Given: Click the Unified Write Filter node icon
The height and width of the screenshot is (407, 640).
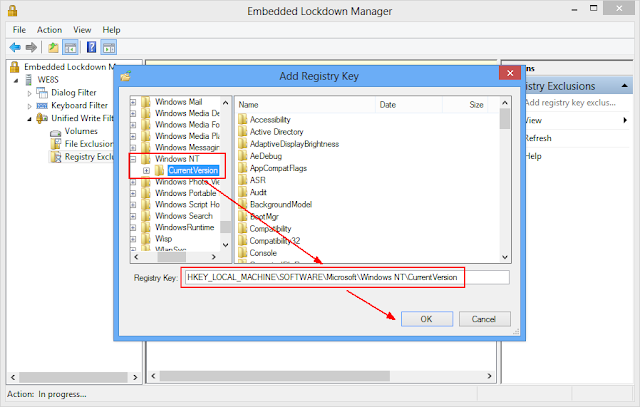Looking at the screenshot, I should pos(42,118).
